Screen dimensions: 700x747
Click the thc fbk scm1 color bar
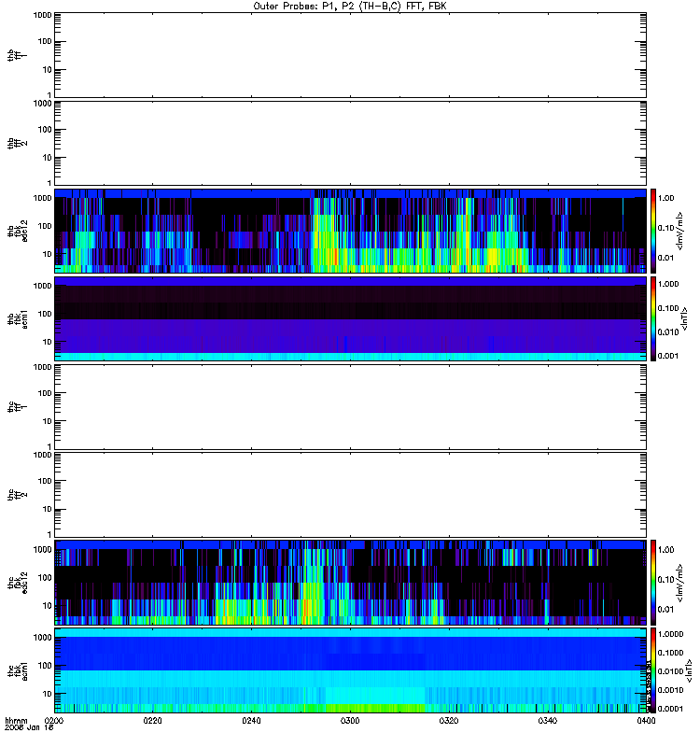(653, 670)
